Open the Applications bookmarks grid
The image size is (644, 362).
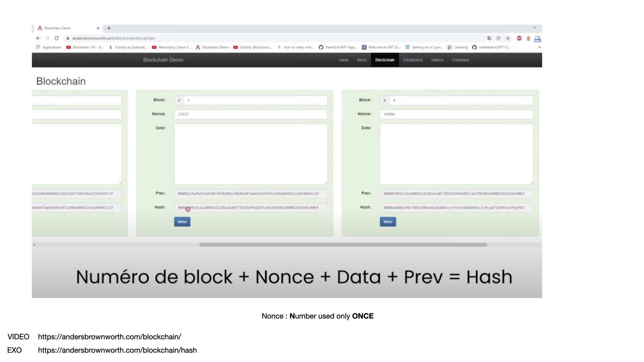point(49,47)
